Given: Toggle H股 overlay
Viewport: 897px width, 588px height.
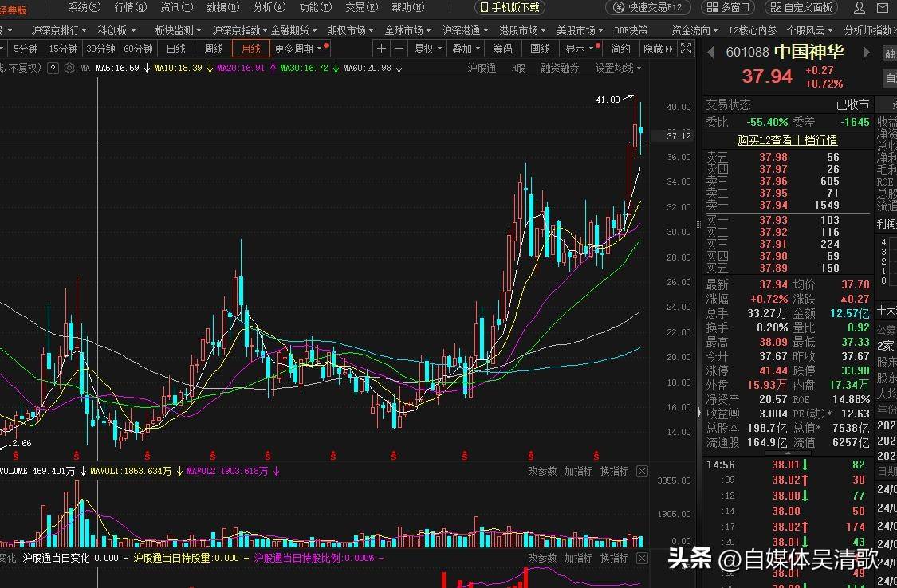Looking at the screenshot, I should click(518, 68).
